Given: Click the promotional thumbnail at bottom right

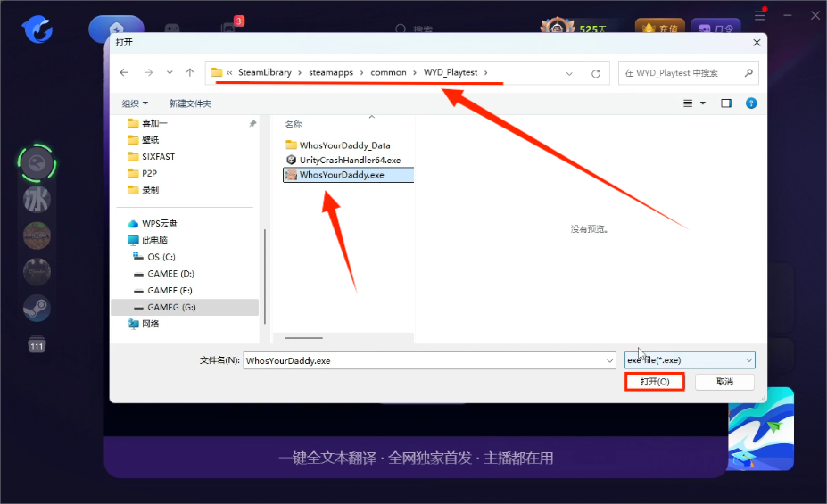Looking at the screenshot, I should 761,428.
